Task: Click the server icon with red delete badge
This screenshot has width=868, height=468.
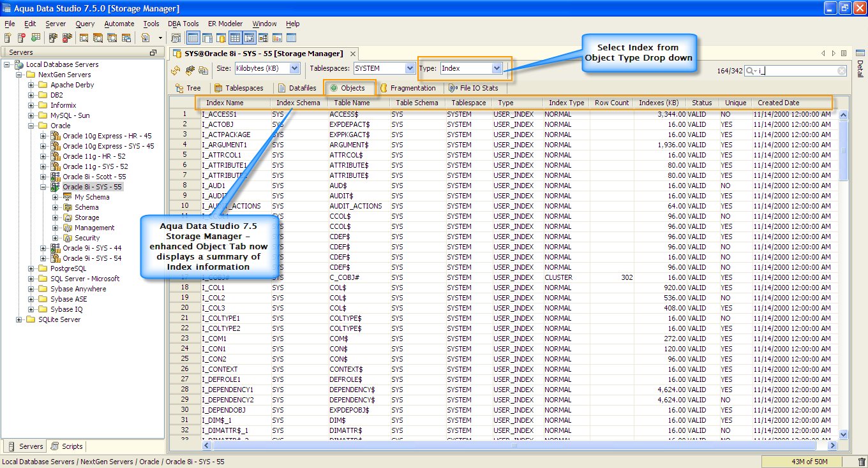Action: pyautogui.click(x=21, y=38)
